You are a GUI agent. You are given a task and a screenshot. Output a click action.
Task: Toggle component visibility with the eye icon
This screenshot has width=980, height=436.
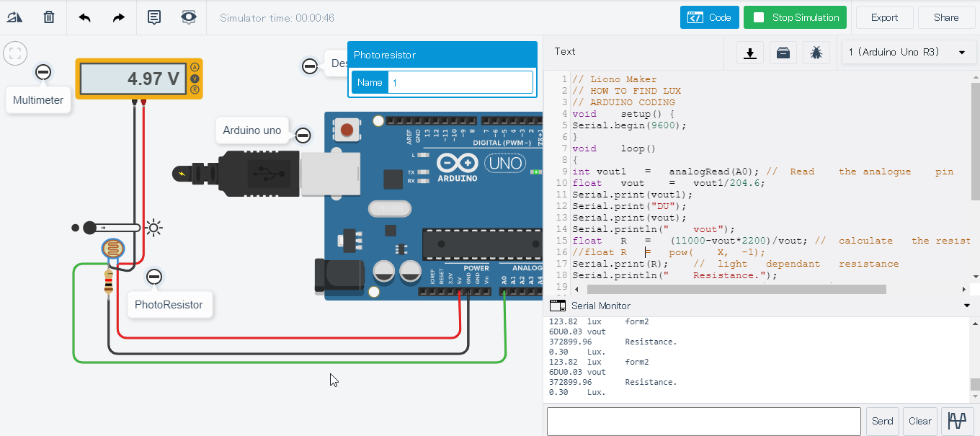coord(188,17)
